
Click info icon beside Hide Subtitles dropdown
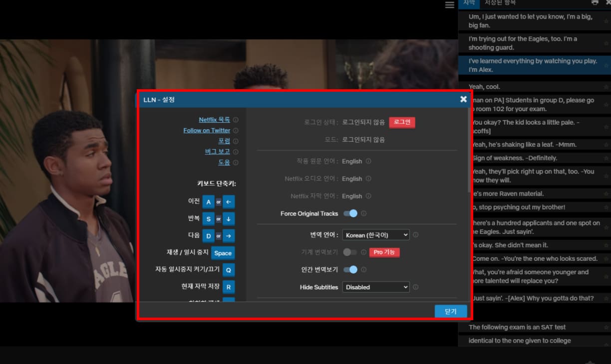(x=416, y=287)
